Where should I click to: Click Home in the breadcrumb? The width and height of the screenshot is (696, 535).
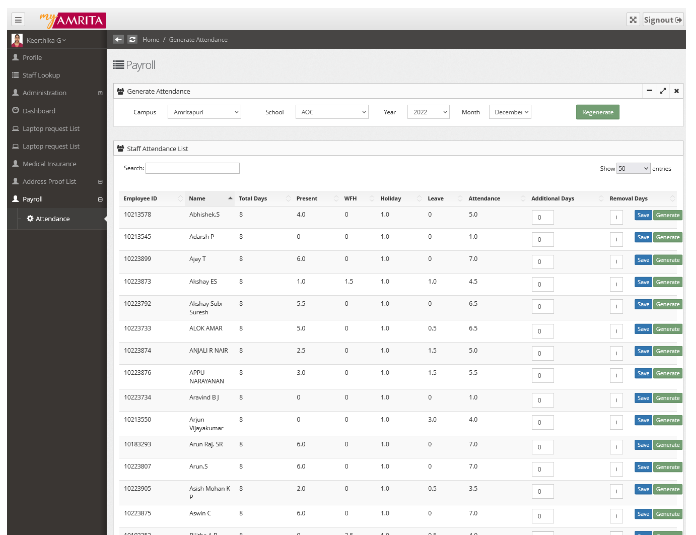click(151, 39)
